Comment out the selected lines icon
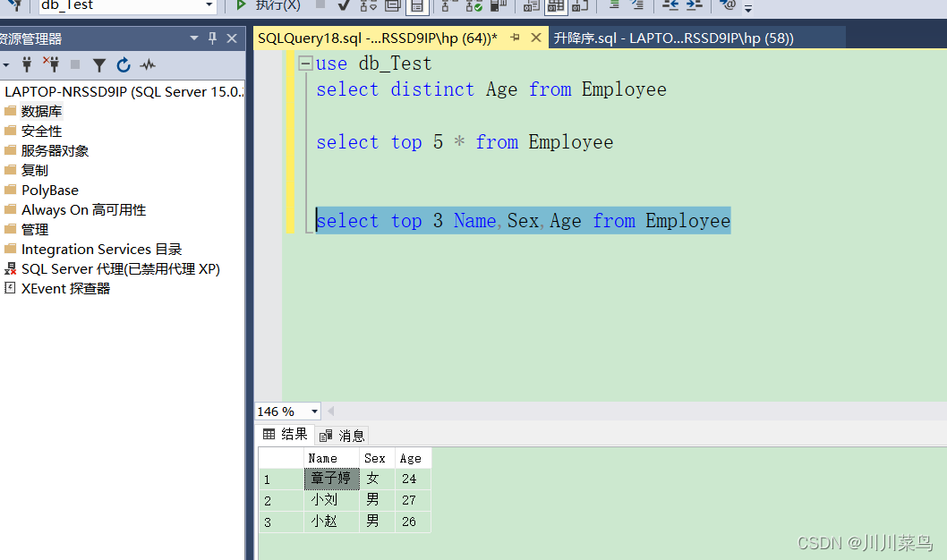 [x=614, y=4]
